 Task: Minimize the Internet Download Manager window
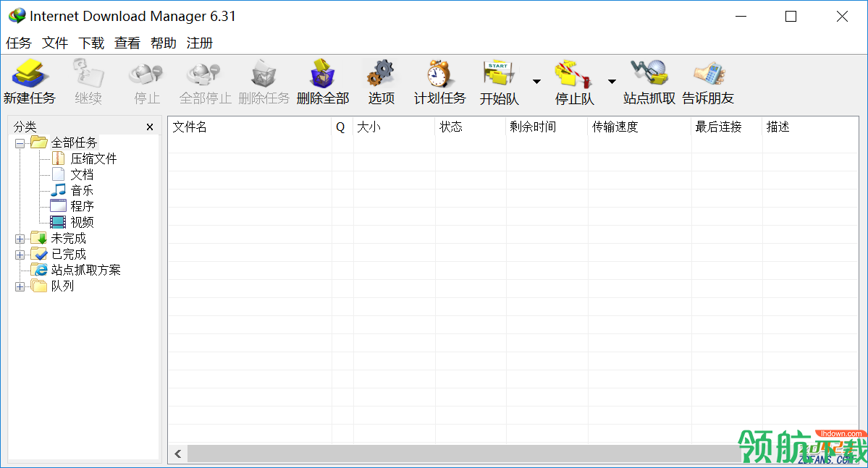pyautogui.click(x=741, y=17)
